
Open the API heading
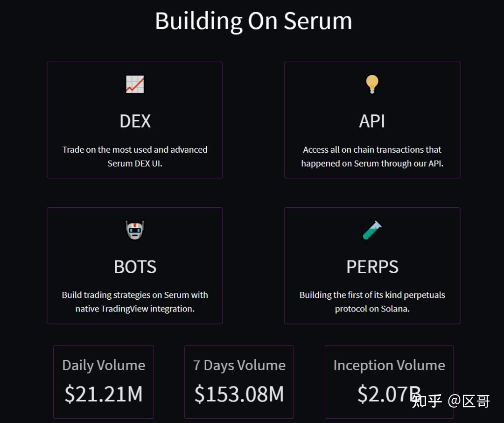(372, 121)
